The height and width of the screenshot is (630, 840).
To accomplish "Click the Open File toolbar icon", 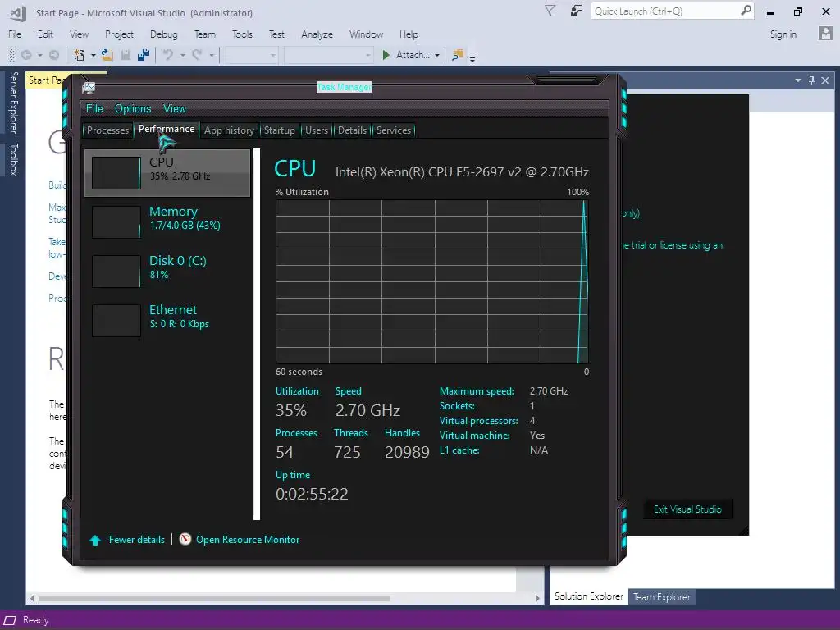I will coord(107,55).
